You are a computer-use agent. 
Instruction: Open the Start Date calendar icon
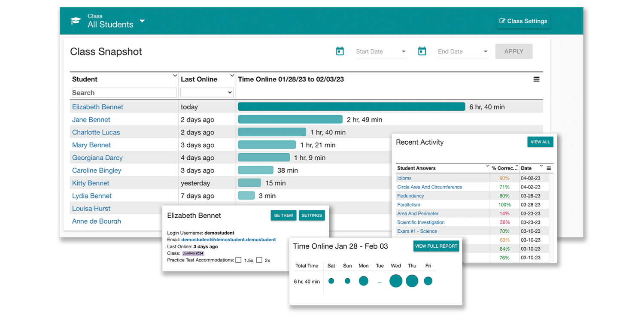click(x=340, y=52)
